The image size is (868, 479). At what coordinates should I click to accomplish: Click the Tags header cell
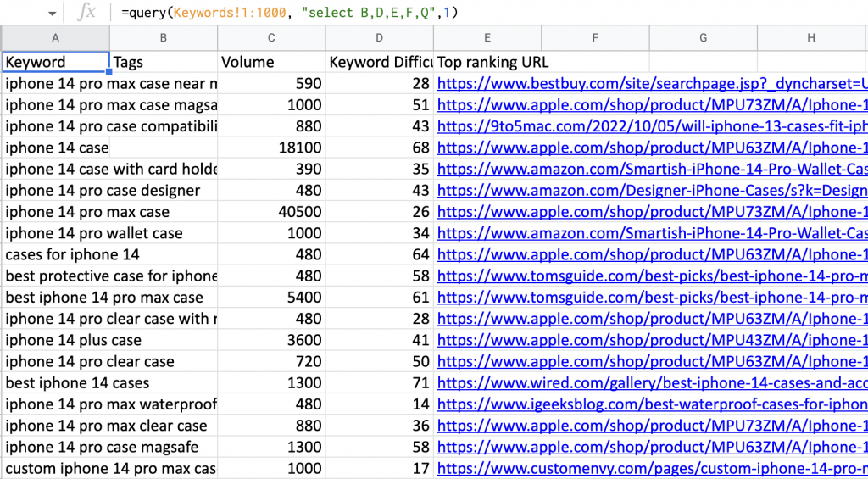pyautogui.click(x=164, y=62)
